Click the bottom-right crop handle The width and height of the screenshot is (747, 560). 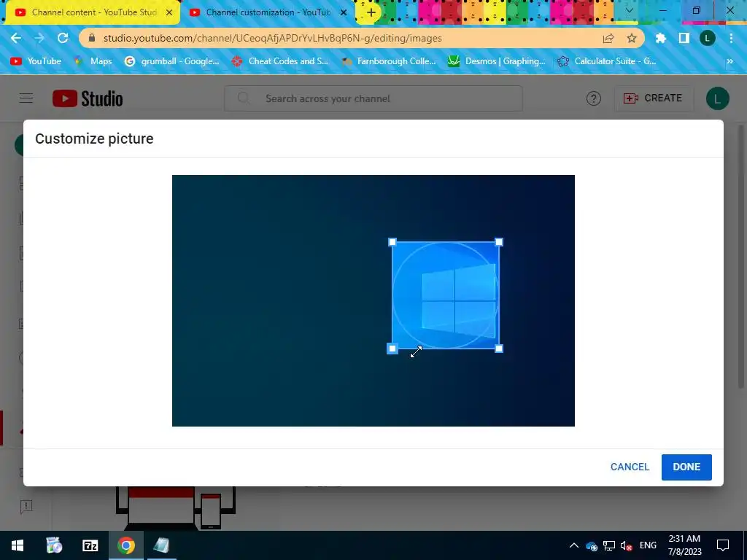[x=499, y=349]
